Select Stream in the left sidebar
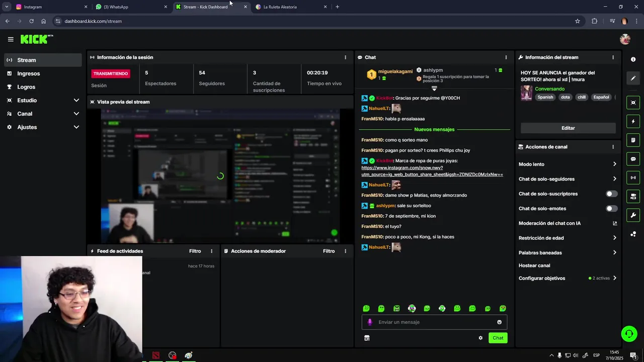Image resolution: width=644 pixels, height=362 pixels. [x=43, y=60]
